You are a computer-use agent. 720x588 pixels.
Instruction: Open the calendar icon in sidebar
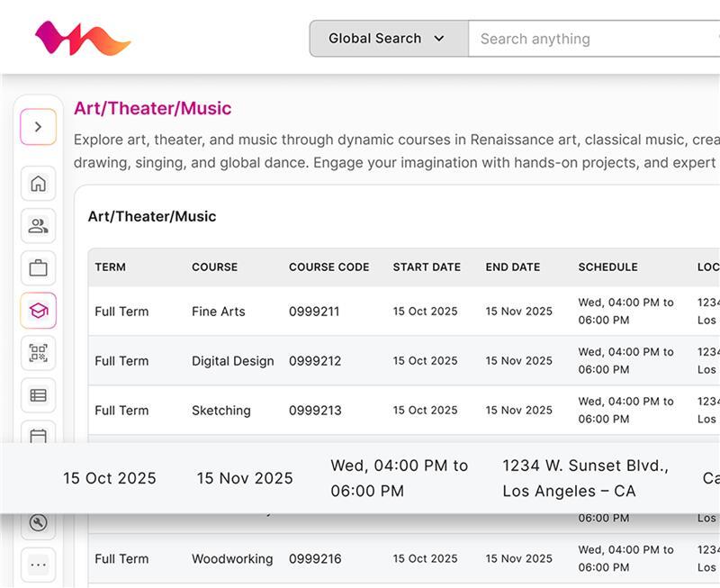coord(38,434)
